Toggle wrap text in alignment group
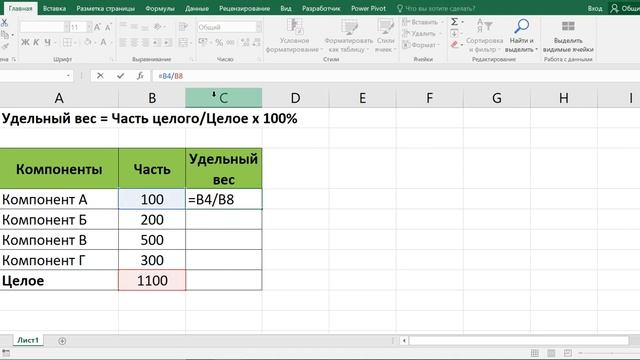Image resolution: width=640 pixels, height=360 pixels. pyautogui.click(x=183, y=27)
